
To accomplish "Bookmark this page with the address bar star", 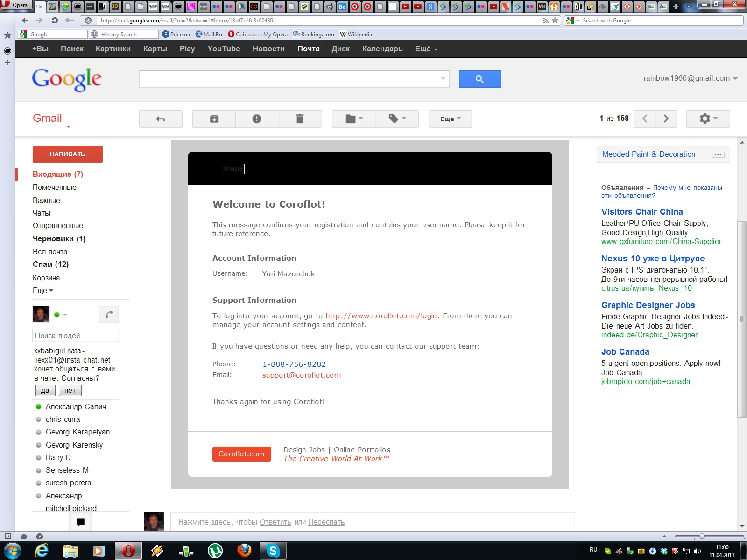I will pyautogui.click(x=555, y=21).
